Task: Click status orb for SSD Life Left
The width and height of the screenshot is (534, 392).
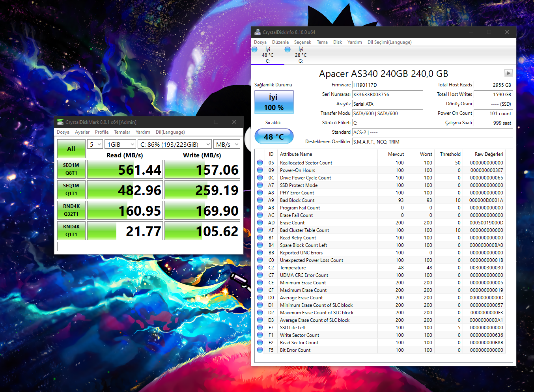Action: pyautogui.click(x=260, y=327)
